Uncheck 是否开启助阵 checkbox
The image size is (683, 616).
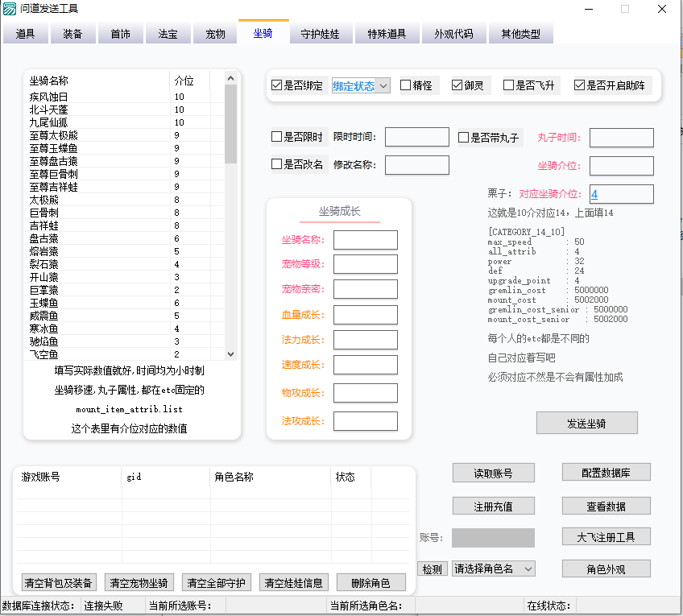click(580, 85)
